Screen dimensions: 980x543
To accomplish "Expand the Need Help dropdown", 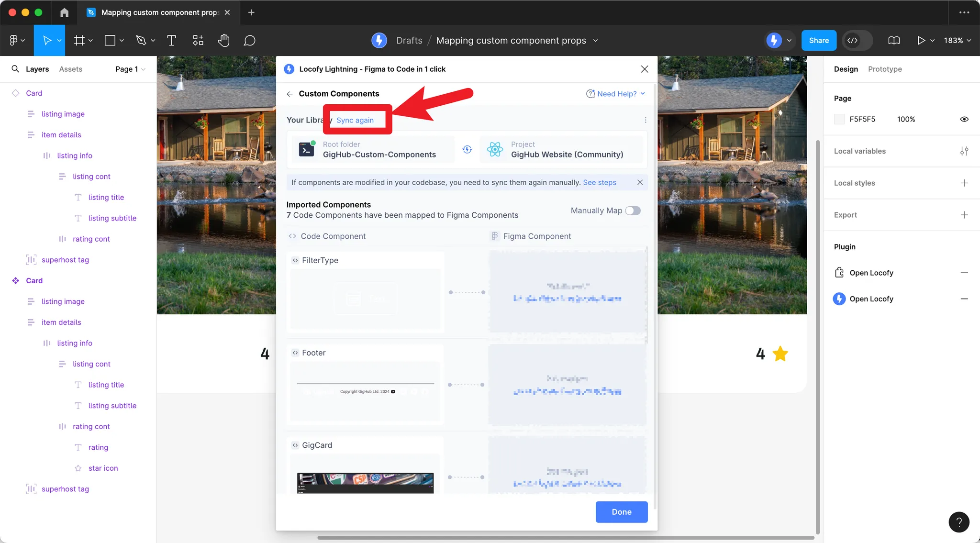I will click(x=616, y=94).
